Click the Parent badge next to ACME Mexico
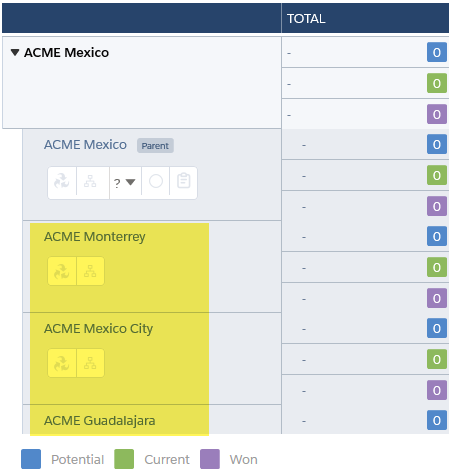This screenshot has height=476, width=449. (x=155, y=146)
